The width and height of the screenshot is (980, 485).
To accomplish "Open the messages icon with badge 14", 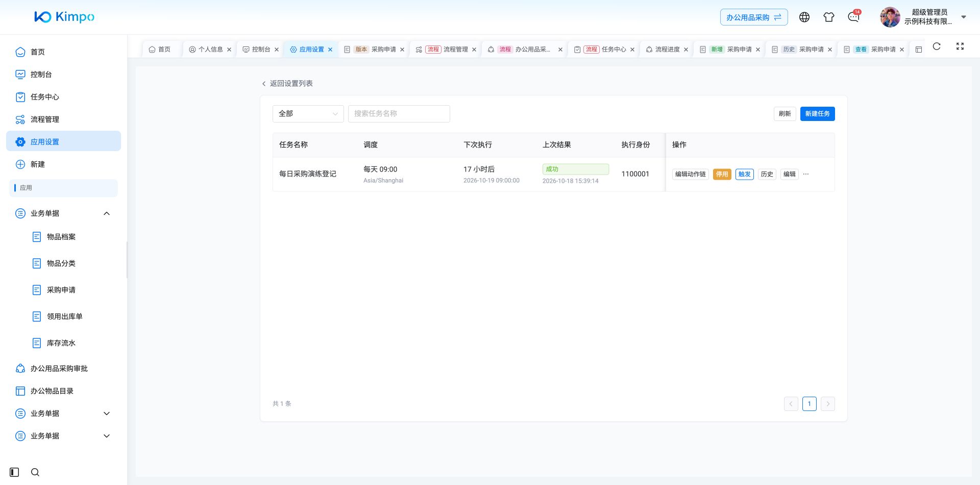I will coord(853,17).
